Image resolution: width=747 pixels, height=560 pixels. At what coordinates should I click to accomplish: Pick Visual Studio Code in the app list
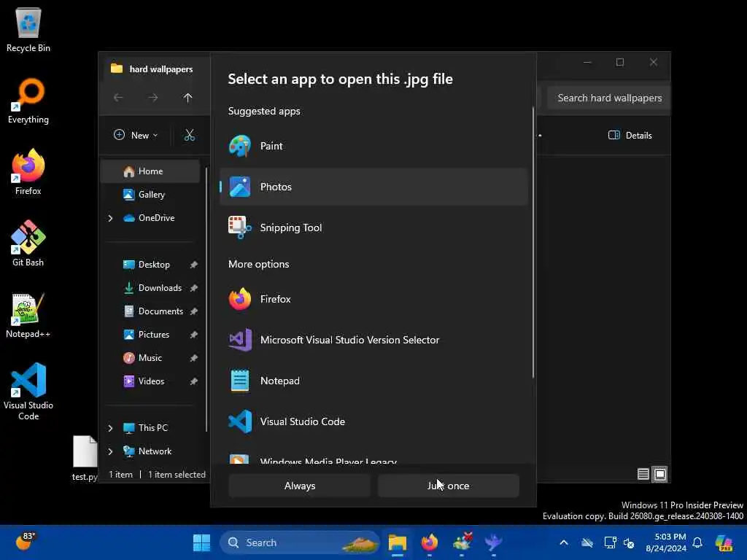(x=373, y=421)
